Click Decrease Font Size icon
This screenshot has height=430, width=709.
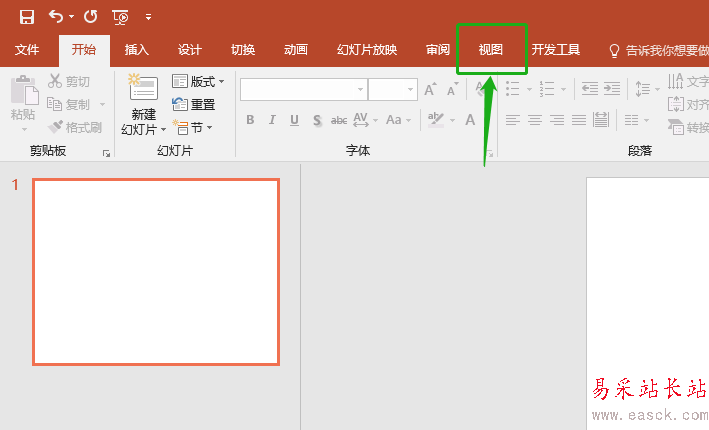click(x=453, y=90)
